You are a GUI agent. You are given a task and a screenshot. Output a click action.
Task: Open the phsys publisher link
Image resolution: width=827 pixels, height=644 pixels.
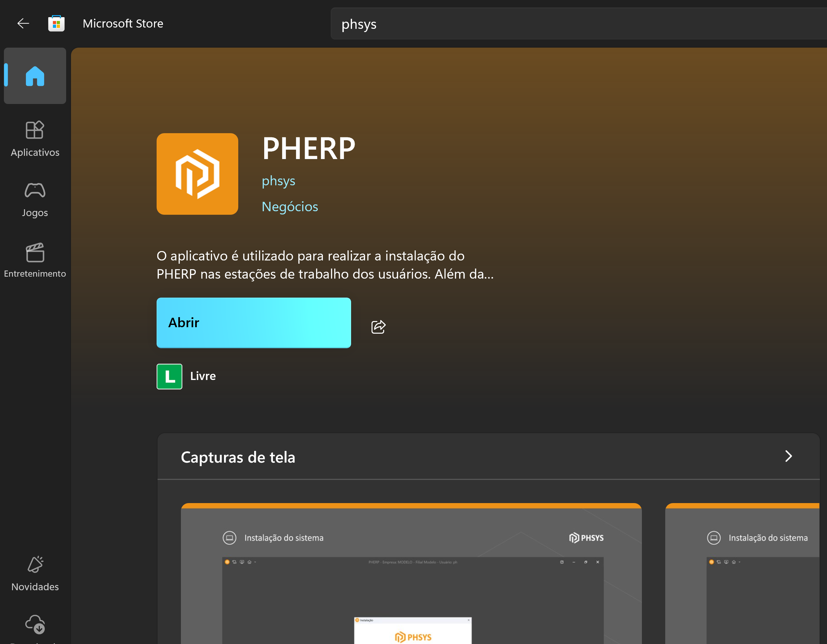[x=278, y=181]
